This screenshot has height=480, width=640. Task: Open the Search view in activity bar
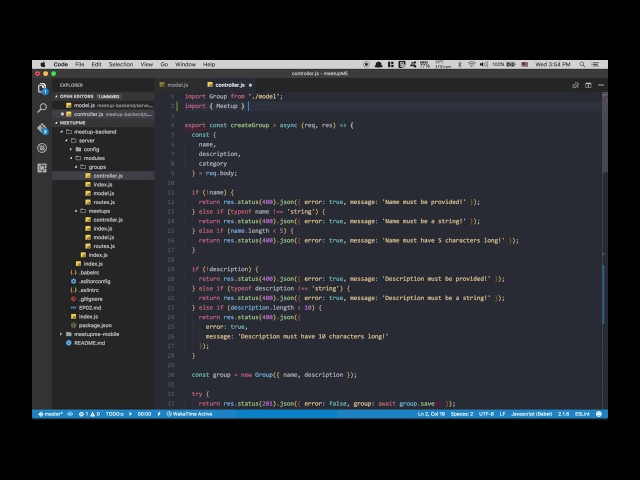click(42, 108)
